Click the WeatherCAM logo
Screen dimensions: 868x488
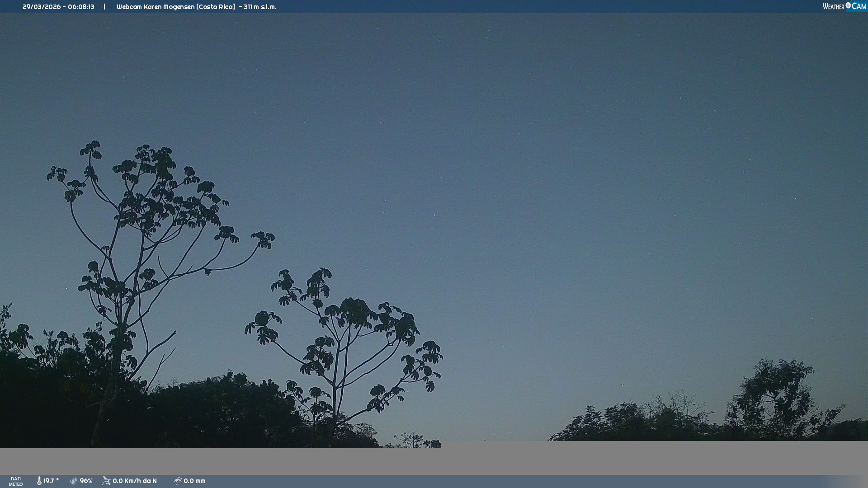click(844, 6)
